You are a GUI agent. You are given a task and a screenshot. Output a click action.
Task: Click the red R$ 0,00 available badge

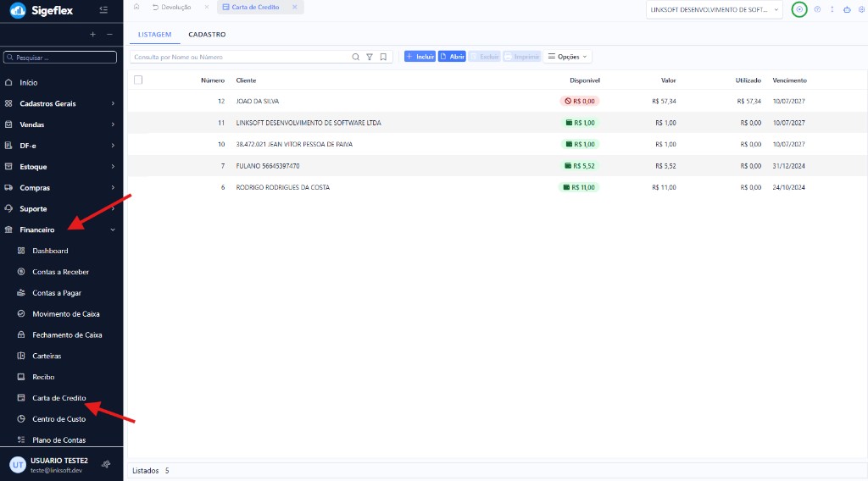tap(579, 101)
